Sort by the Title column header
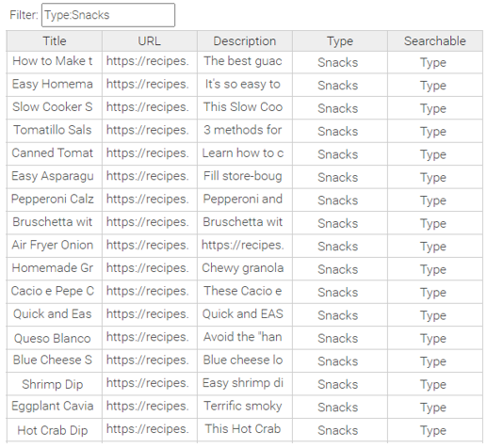Screen dimensions: 487x448 coord(55,41)
